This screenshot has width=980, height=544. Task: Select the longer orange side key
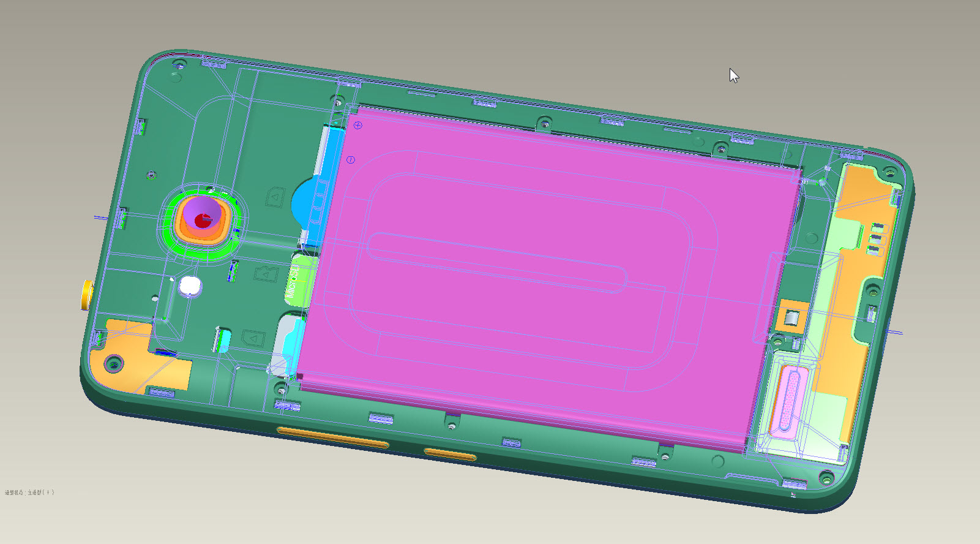pos(333,437)
